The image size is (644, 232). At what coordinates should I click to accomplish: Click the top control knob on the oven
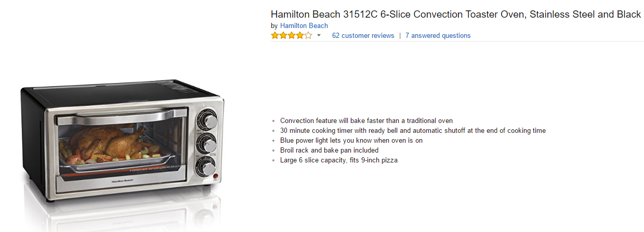pos(209,121)
